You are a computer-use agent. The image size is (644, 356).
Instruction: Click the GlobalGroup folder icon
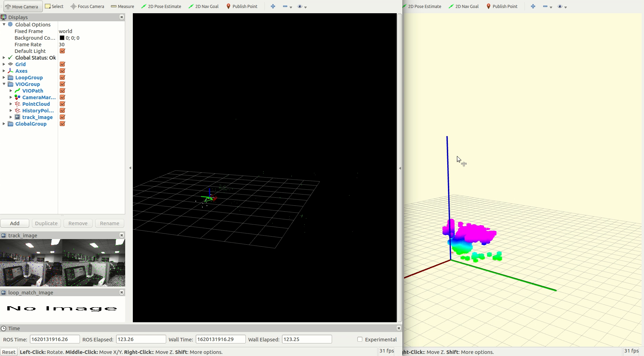10,124
